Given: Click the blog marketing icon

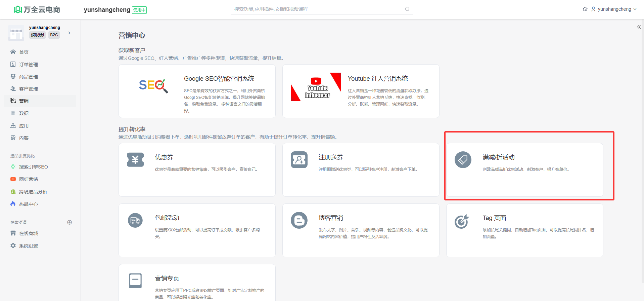Looking at the screenshot, I should click(x=299, y=221).
